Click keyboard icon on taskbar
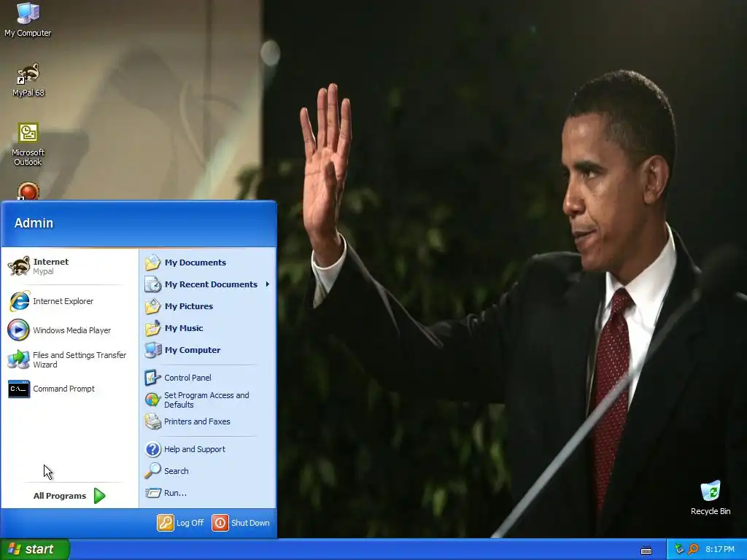The width and height of the screenshot is (747, 560). (x=646, y=551)
